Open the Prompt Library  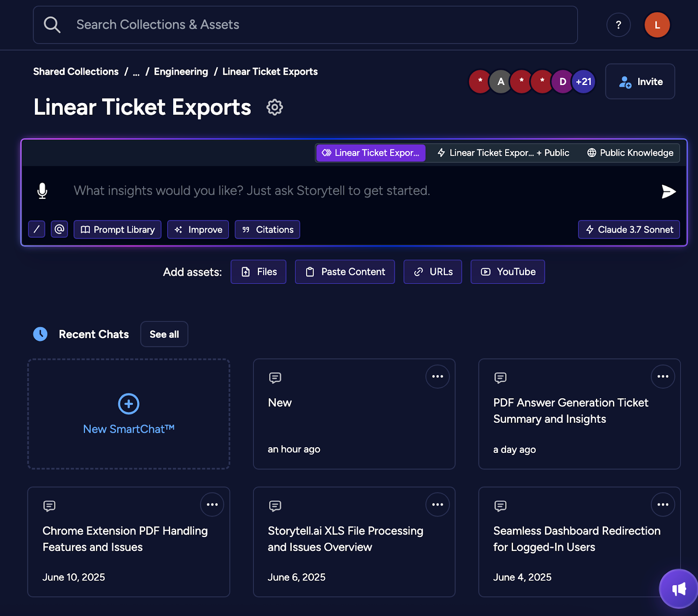(x=118, y=229)
